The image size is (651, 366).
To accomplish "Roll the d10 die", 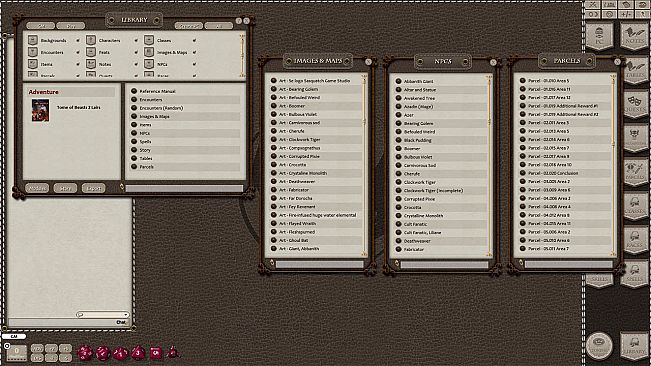I will coord(121,353).
